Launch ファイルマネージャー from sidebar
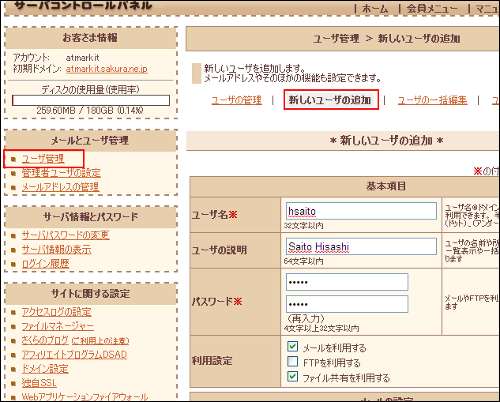The width and height of the screenshot is (500, 402). 58,326
